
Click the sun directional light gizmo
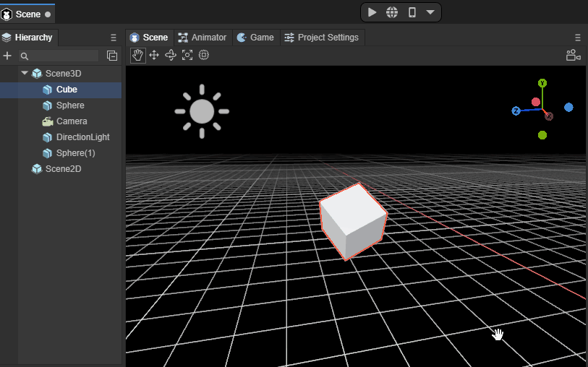(x=202, y=111)
